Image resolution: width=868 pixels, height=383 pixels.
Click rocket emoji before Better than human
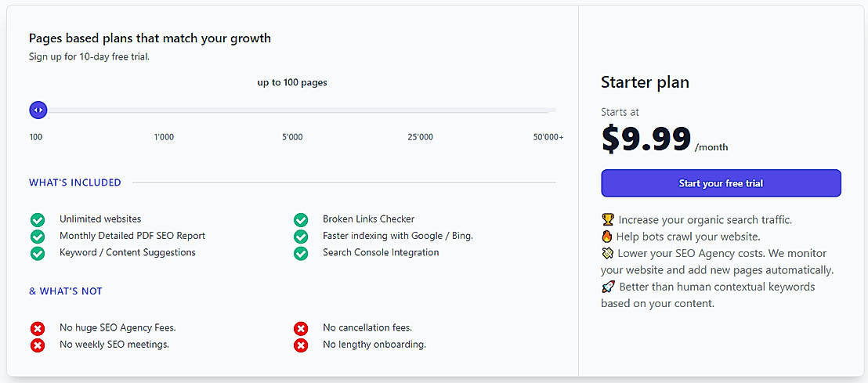coord(608,287)
